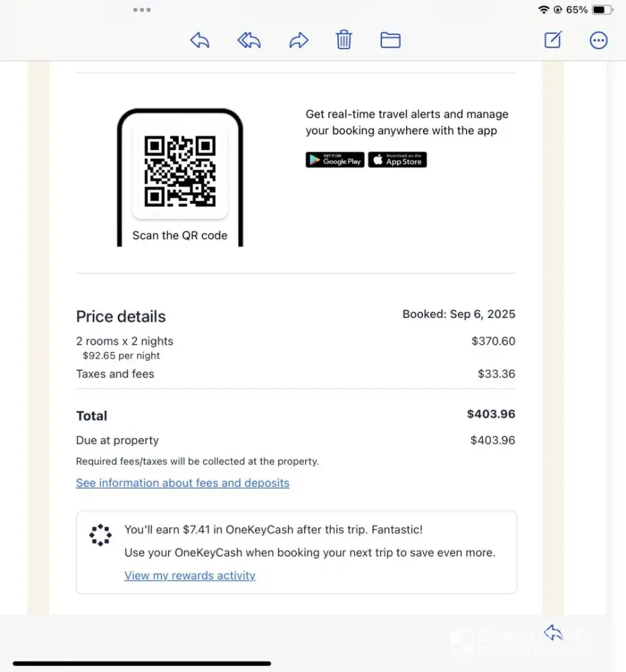Tap the QR code image
This screenshot has height=672, width=626.
(x=180, y=171)
